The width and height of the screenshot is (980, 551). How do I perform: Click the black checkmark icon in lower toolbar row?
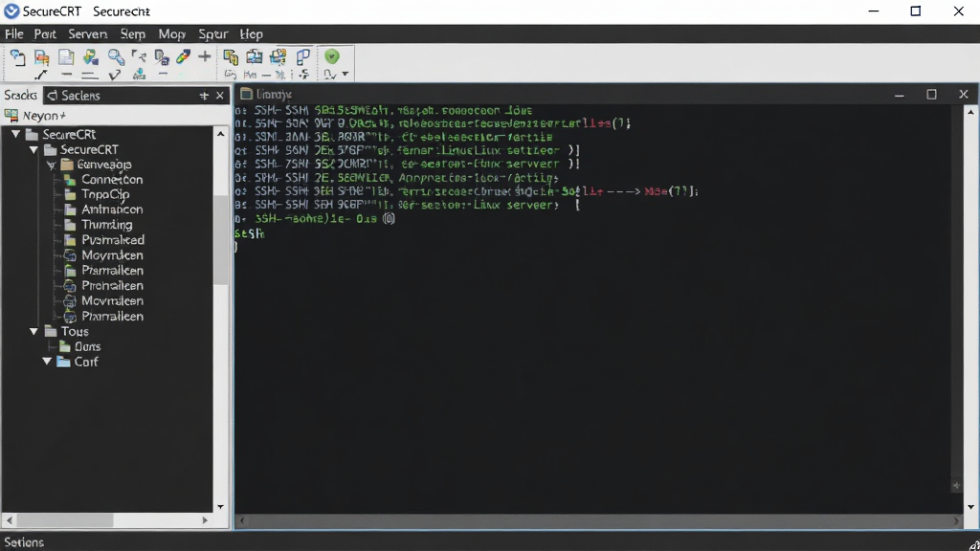115,75
